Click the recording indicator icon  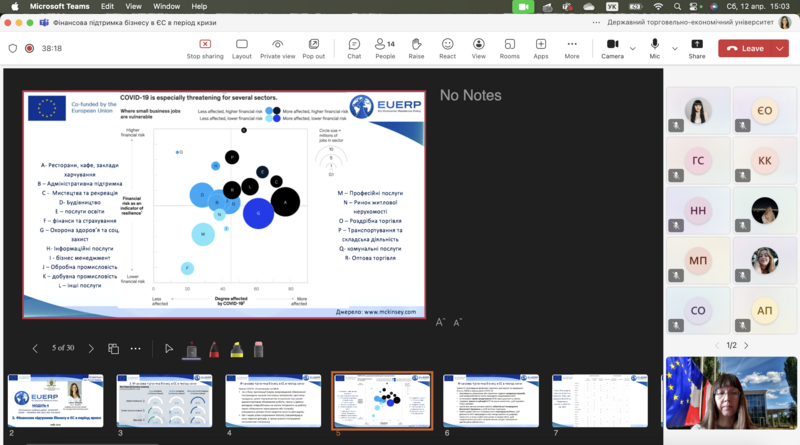pos(30,48)
